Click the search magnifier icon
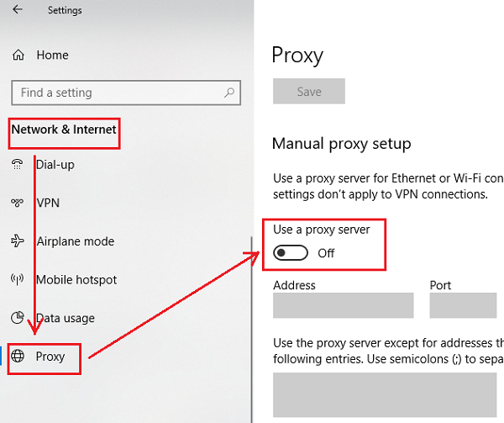Viewport: 504px width, 423px height. (228, 93)
